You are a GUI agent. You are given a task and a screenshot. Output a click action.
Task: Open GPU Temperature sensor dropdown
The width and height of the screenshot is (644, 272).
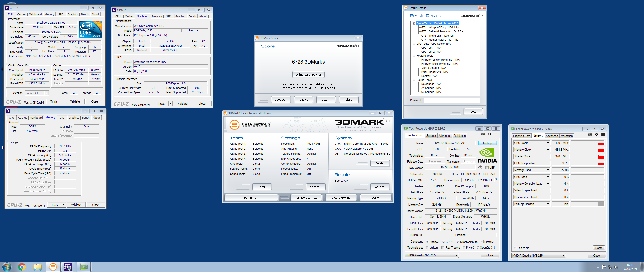point(548,163)
